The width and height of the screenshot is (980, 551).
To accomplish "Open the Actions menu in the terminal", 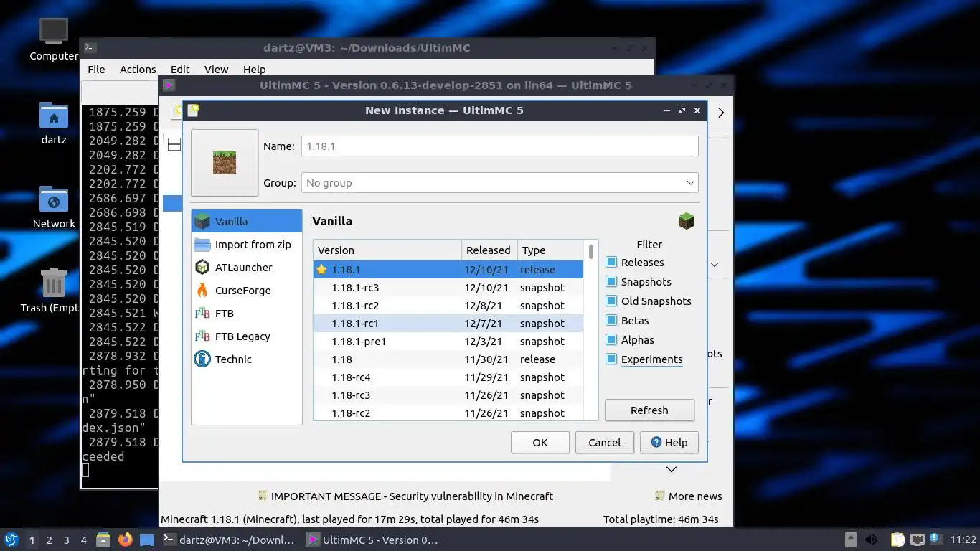I will [138, 70].
